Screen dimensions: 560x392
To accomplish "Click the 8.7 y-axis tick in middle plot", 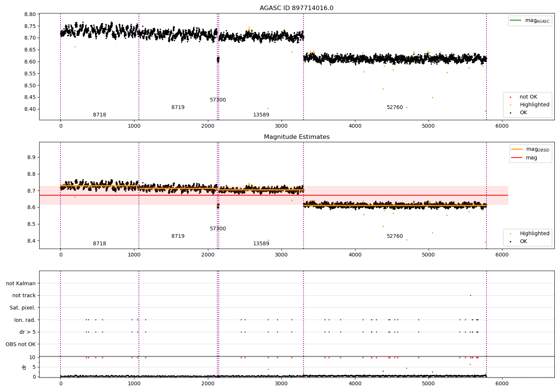I will point(31,191).
